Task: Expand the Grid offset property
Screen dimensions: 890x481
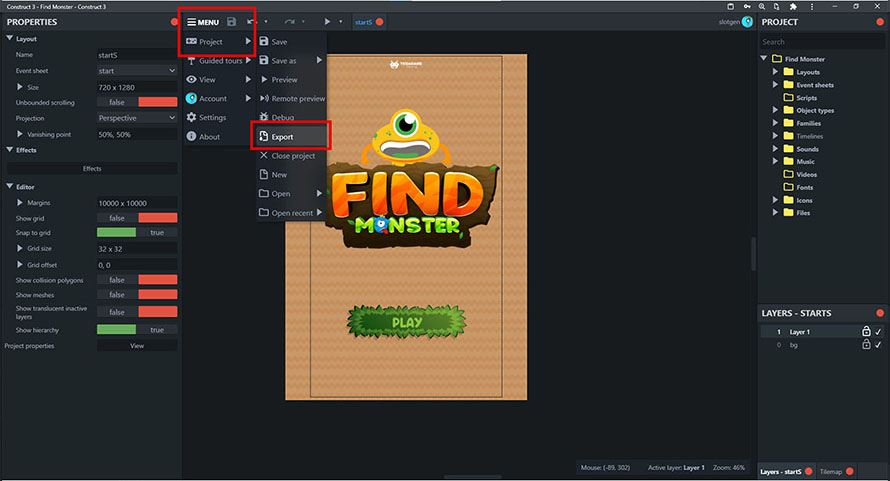Action: [x=20, y=265]
